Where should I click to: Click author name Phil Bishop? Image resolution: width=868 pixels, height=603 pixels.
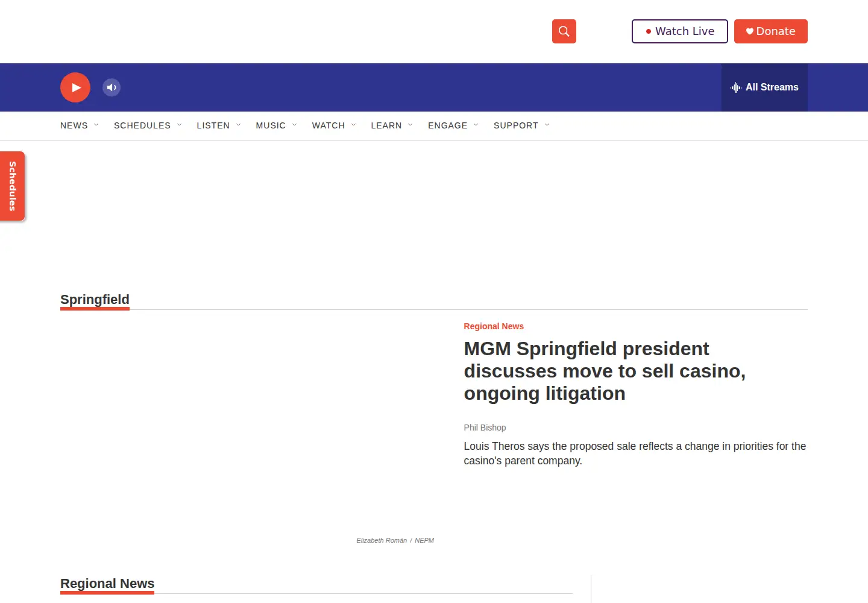(x=485, y=428)
